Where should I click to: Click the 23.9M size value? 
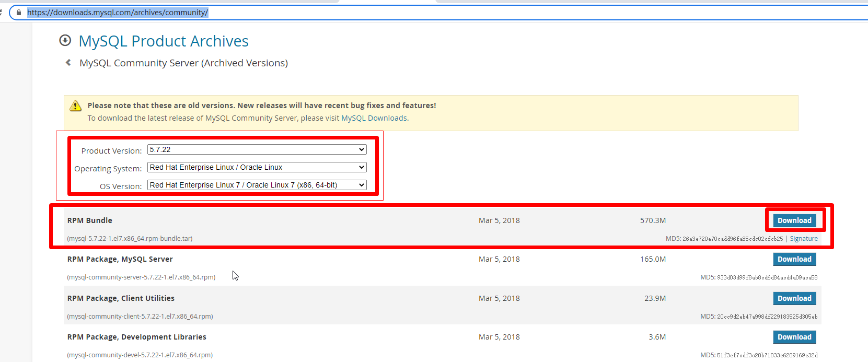coord(655,298)
